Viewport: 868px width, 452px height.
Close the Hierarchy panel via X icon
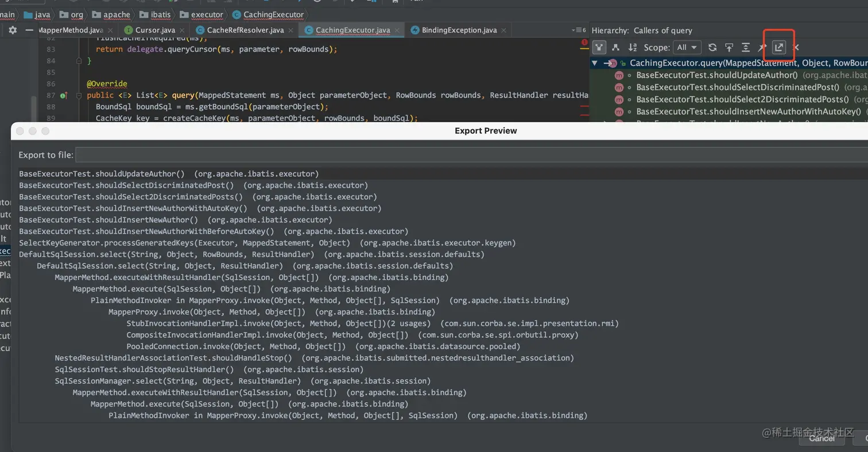(796, 48)
